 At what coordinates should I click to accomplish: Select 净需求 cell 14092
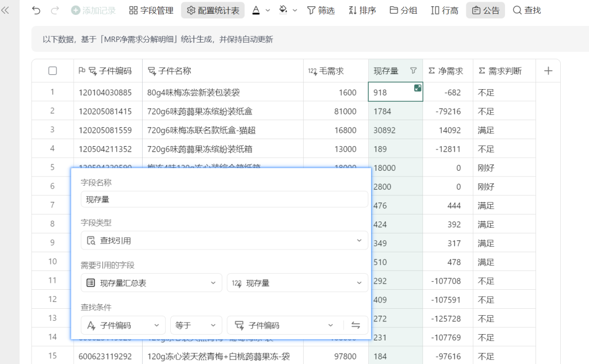coord(448,131)
